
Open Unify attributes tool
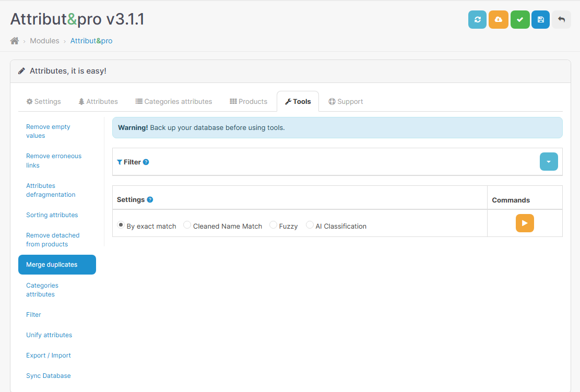pyautogui.click(x=49, y=335)
